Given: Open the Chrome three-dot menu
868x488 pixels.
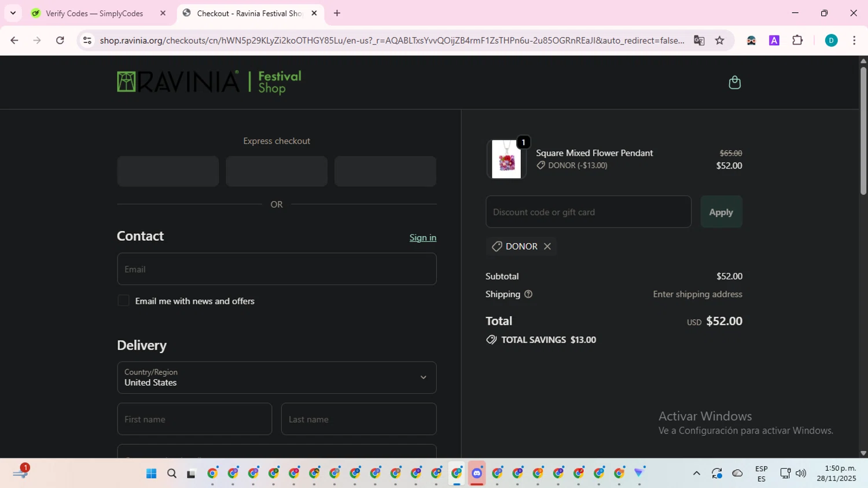Looking at the screenshot, I should [x=854, y=41].
